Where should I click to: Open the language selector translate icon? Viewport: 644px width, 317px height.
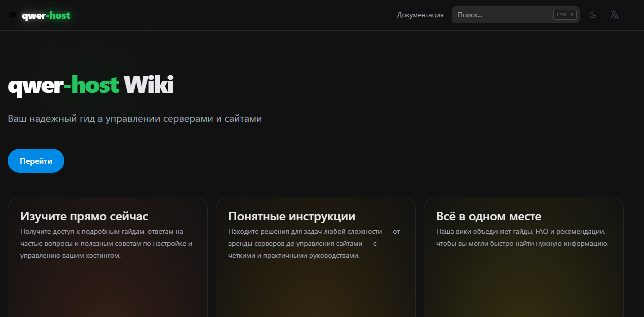[x=614, y=15]
